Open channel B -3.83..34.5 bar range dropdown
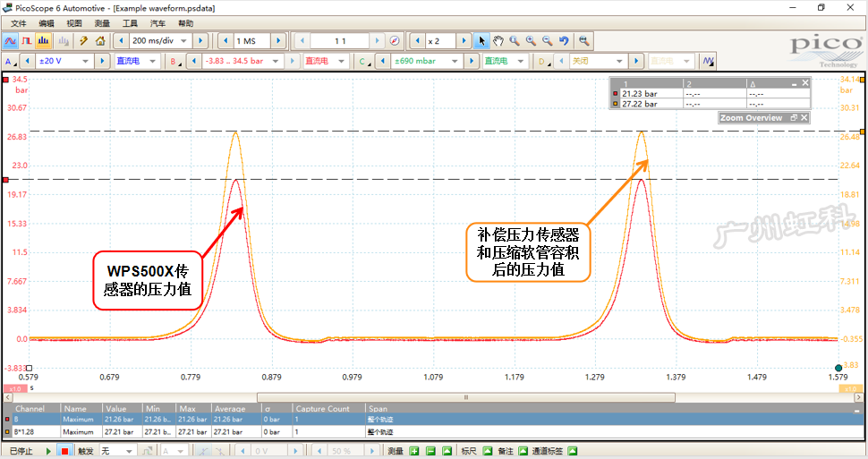The image size is (868, 459). (275, 61)
